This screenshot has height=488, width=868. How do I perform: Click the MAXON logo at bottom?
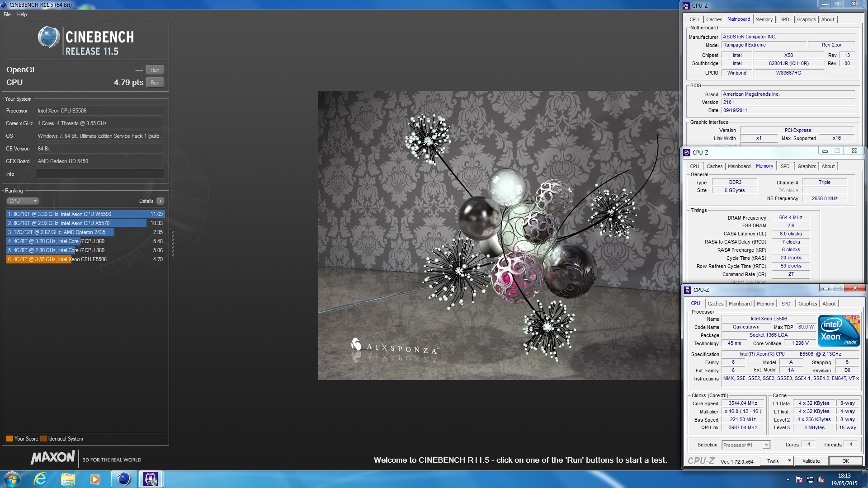pyautogui.click(x=53, y=458)
